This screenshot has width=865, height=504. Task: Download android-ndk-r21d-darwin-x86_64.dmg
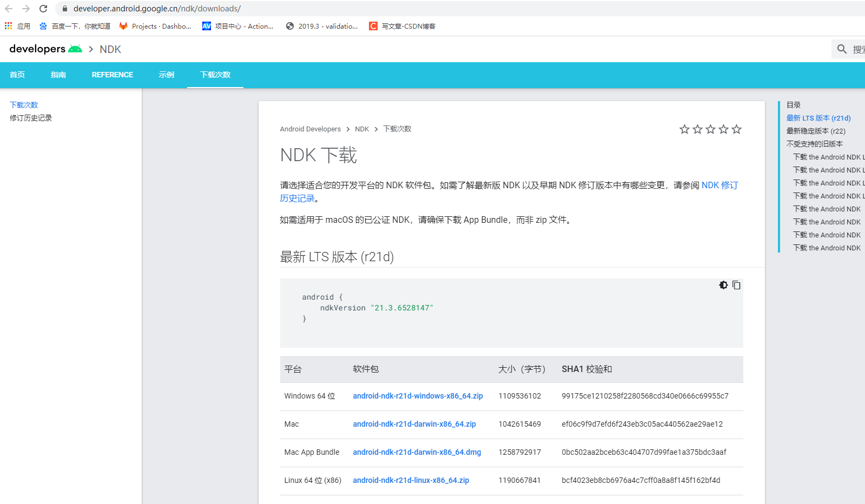click(x=417, y=453)
